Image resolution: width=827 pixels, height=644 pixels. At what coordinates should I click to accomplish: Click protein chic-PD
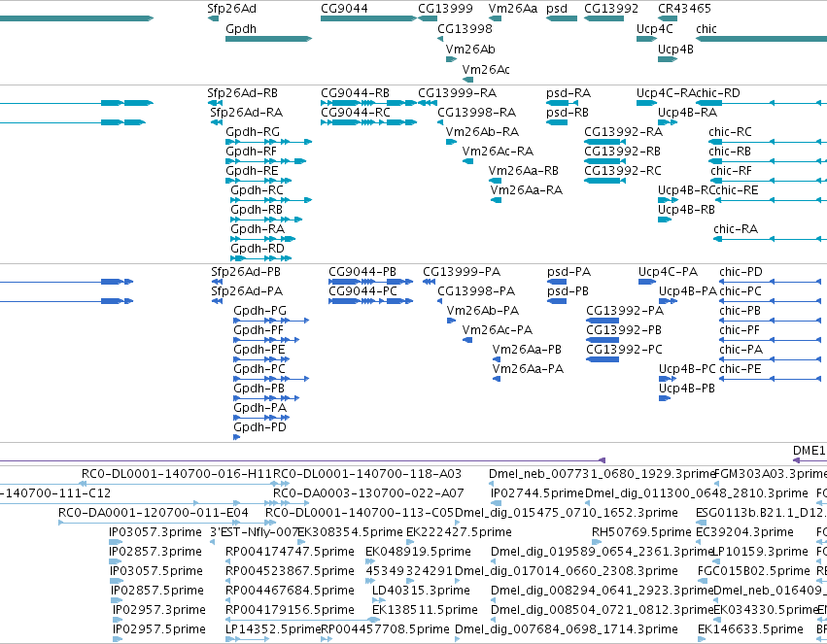coord(741,272)
